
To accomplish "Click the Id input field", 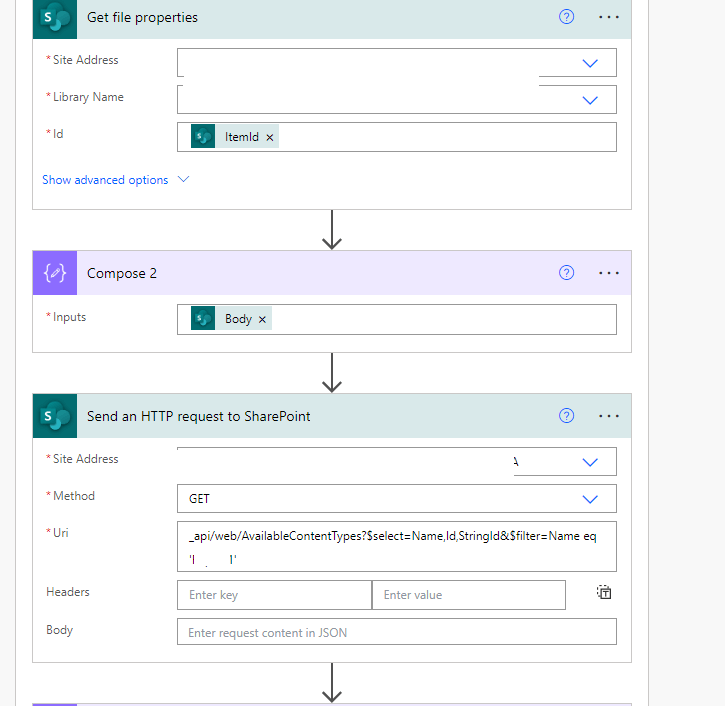I will pos(397,137).
